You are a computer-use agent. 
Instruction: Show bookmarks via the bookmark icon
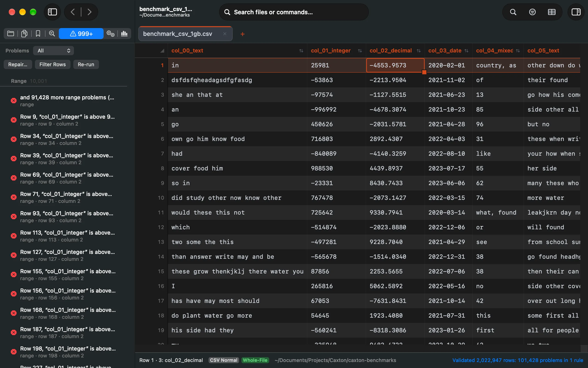tap(38, 34)
